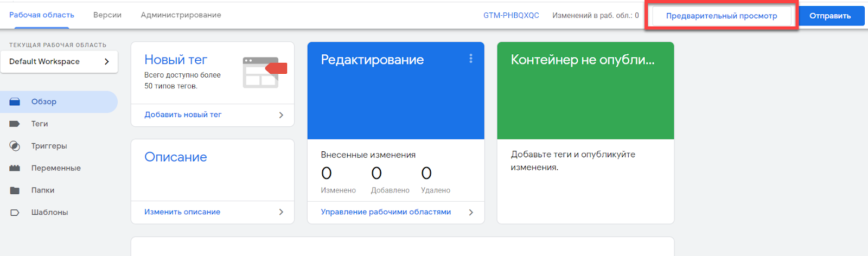Click the Теги tag icon in sidebar

coord(15,124)
